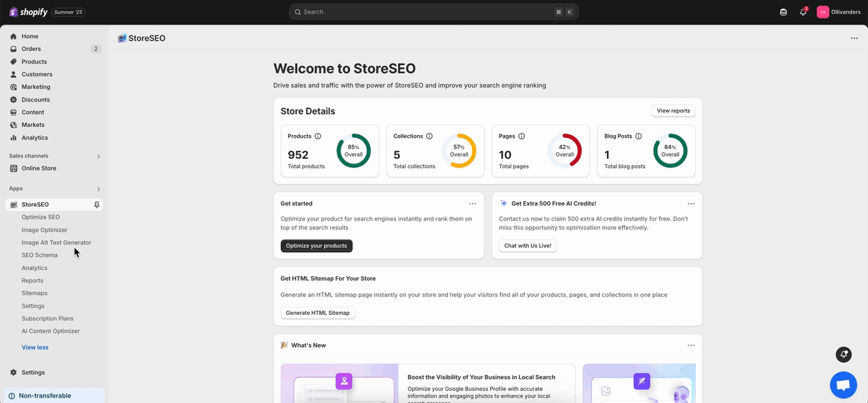This screenshot has width=868, height=403.
Task: Click the Pages info icon
Action: (521, 136)
